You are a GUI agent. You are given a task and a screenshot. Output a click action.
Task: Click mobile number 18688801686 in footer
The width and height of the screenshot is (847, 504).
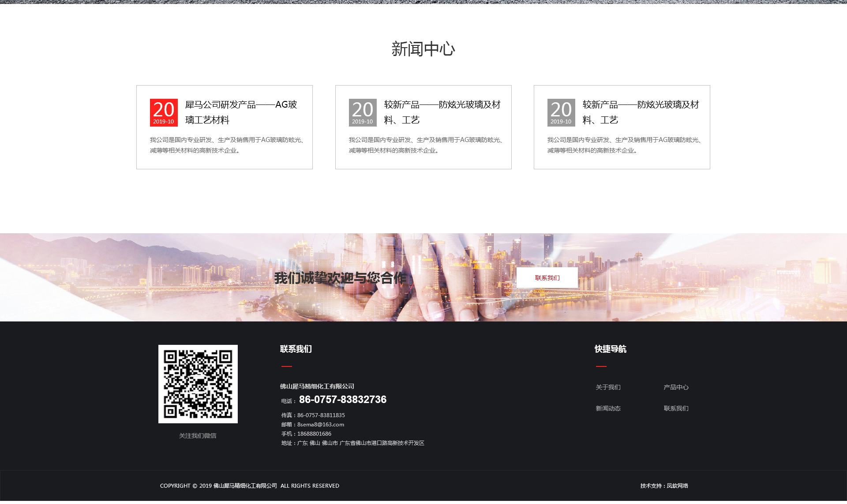click(314, 434)
